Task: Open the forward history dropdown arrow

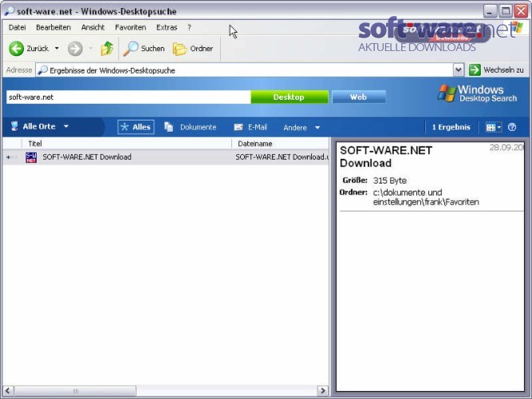Action: [91, 48]
